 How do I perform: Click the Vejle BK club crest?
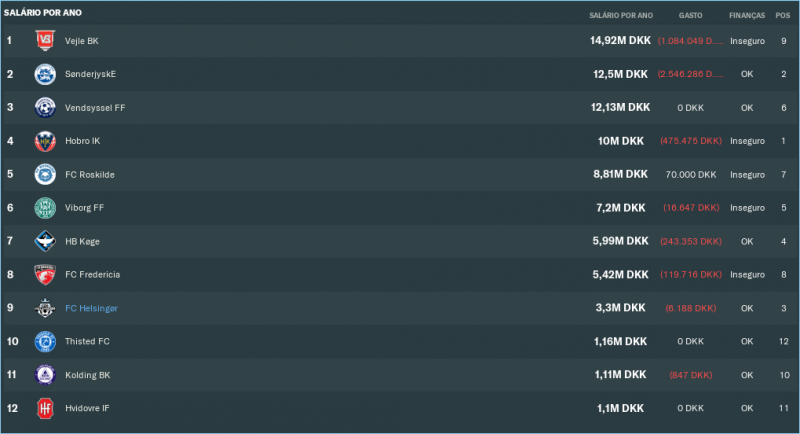tap(45, 40)
